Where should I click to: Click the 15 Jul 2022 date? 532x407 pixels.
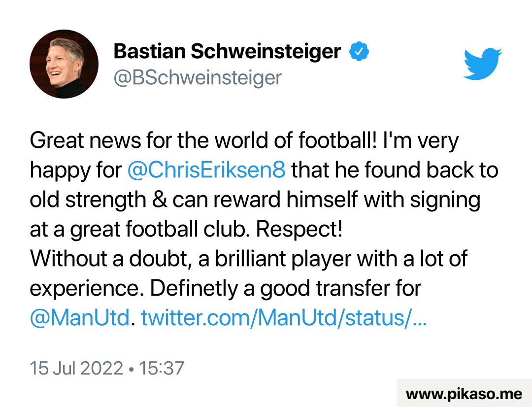(76, 368)
